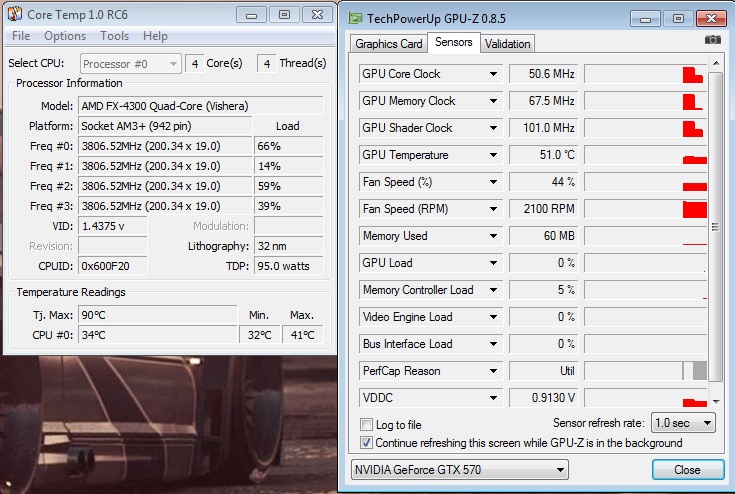Viewport: 735px width, 494px height.
Task: Expand the GPU Shader Clock sensor dropdown
Action: (x=493, y=128)
